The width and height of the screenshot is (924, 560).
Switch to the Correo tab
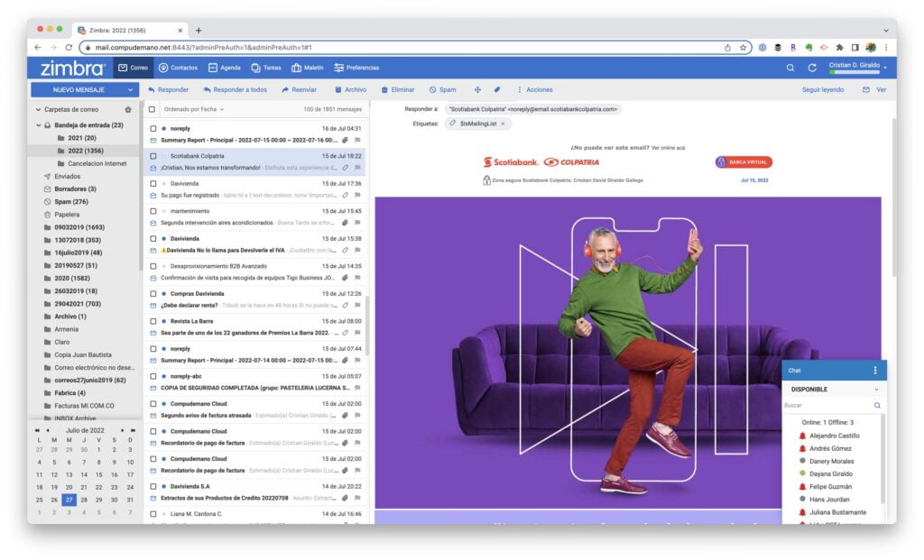[x=134, y=68]
